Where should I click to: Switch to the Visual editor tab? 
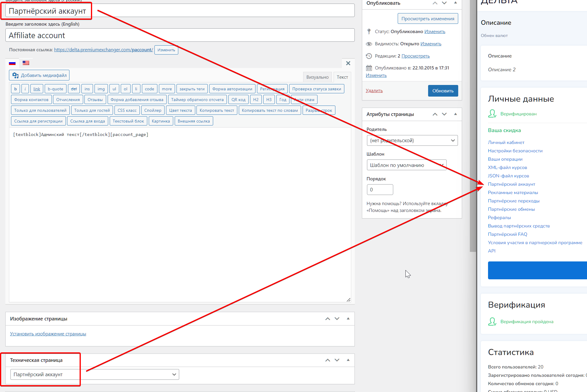[317, 77]
